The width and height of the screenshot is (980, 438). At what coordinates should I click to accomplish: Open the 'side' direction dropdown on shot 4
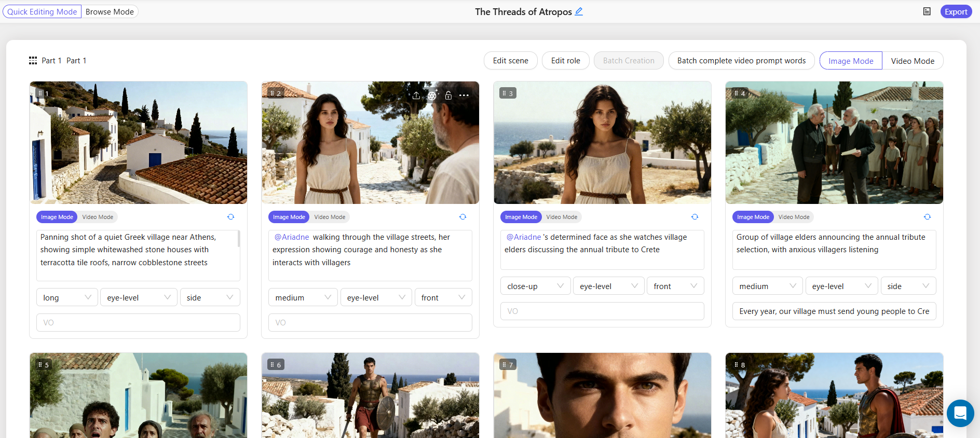pyautogui.click(x=908, y=286)
